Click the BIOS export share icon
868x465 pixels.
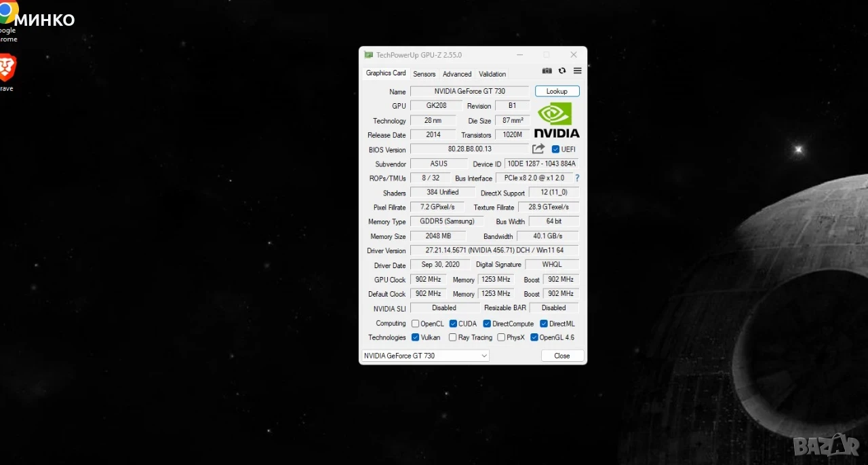pos(538,149)
